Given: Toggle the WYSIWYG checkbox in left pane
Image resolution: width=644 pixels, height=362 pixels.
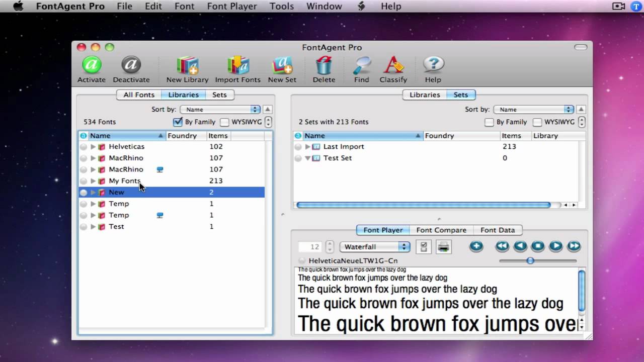Looking at the screenshot, I should pos(224,122).
